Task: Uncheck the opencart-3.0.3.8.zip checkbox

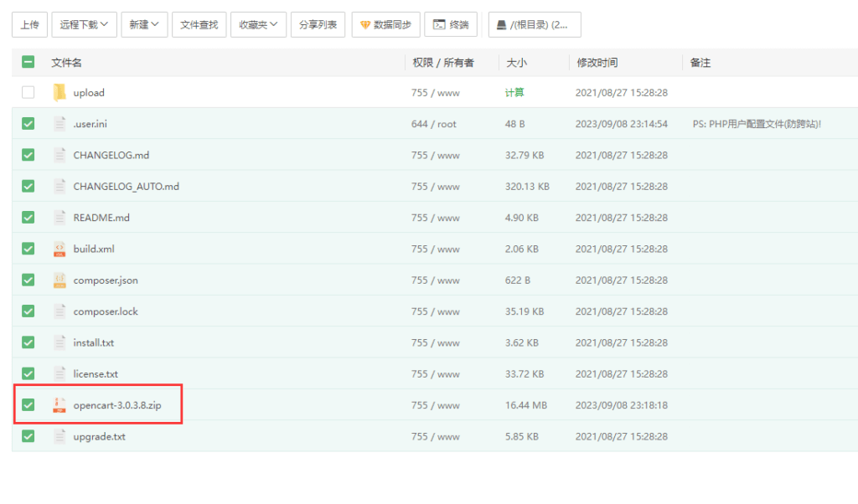Action: click(28, 405)
